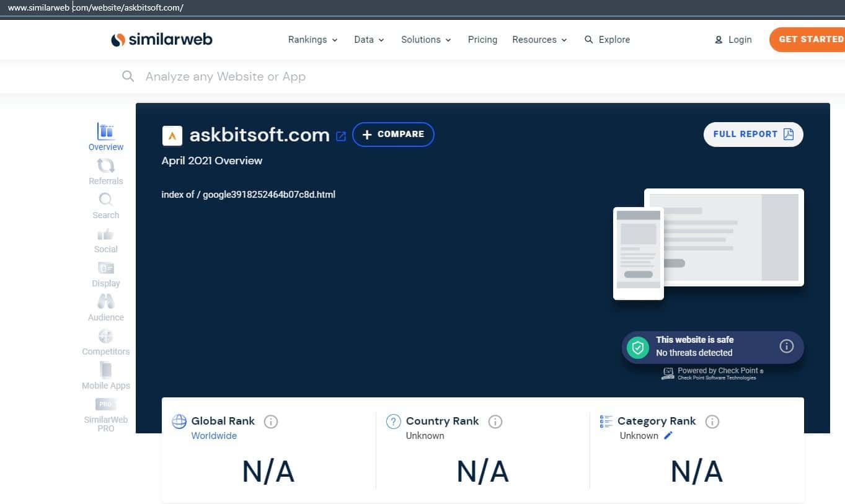Viewport: 845px width, 504px height.
Task: Click the Check Point logo icon
Action: (668, 373)
